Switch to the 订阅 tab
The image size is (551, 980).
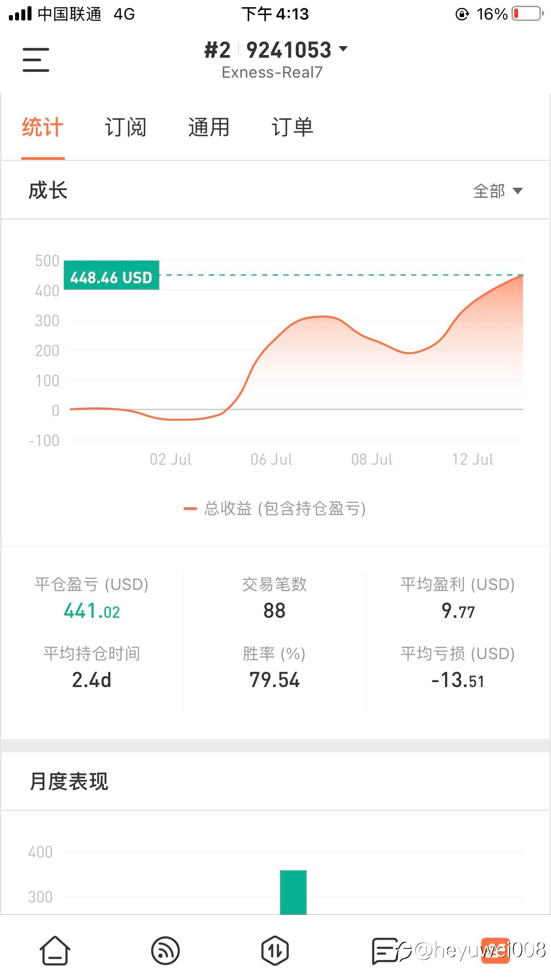tap(126, 127)
